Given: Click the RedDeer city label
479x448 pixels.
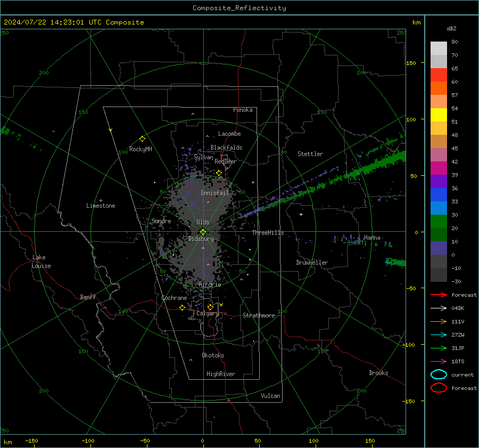Looking at the screenshot, I should pos(226,161).
